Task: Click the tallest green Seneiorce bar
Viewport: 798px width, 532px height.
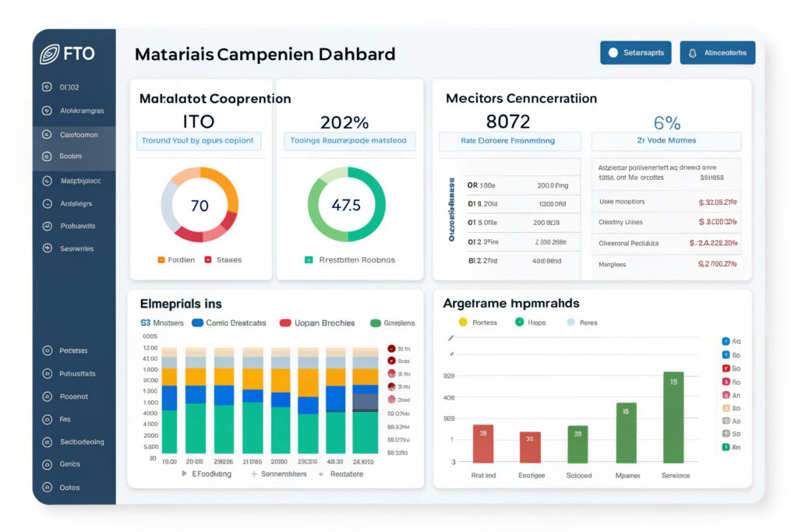Action: coord(673,417)
